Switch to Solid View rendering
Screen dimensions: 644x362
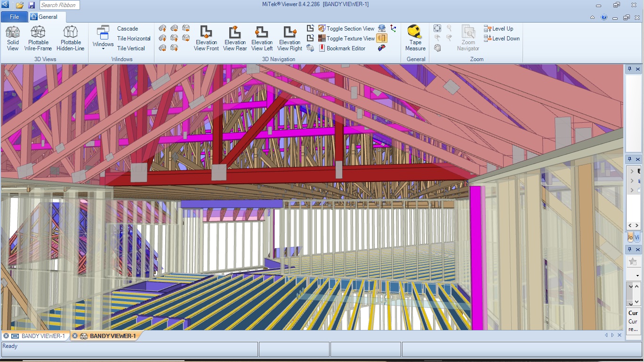coord(13,38)
